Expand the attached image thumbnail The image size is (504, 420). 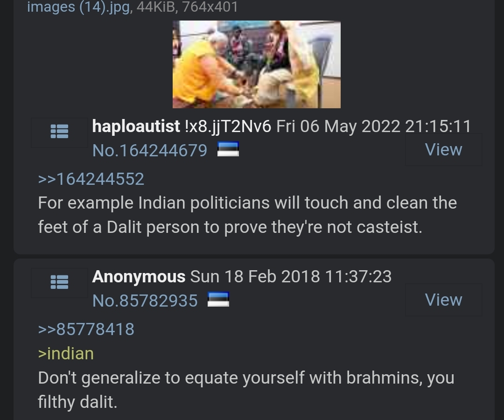pyautogui.click(x=257, y=64)
